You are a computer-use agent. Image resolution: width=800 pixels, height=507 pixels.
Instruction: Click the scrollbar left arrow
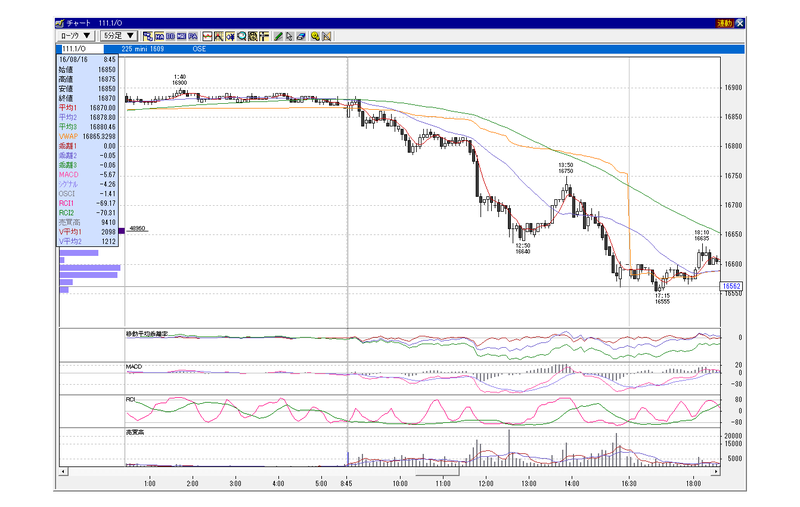tap(64, 471)
